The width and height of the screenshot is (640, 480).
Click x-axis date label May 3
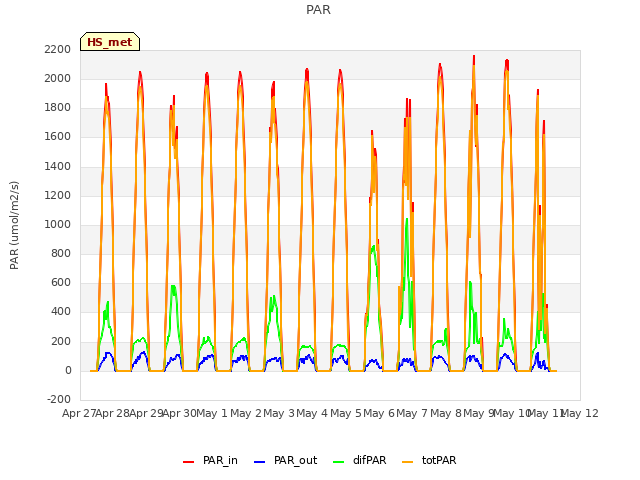pyautogui.click(x=279, y=413)
